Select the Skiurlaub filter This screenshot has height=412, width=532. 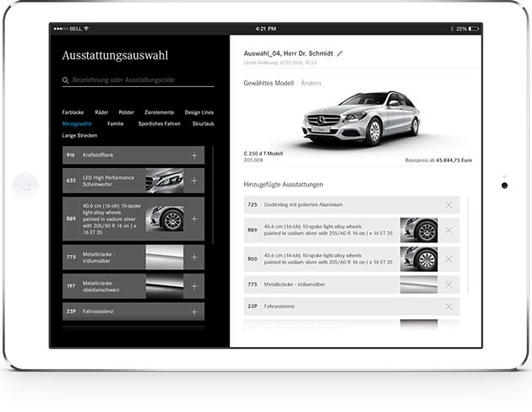coord(204,124)
